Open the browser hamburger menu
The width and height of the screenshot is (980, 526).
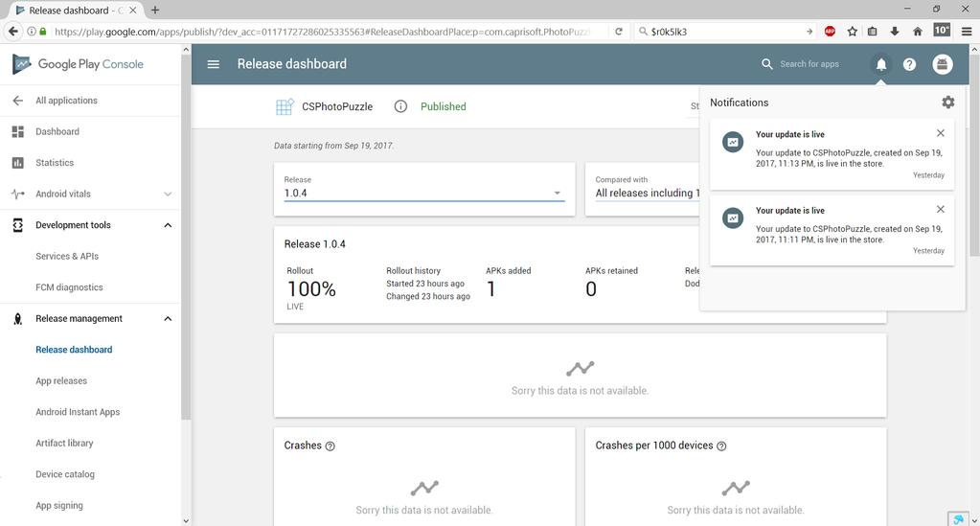click(x=967, y=32)
